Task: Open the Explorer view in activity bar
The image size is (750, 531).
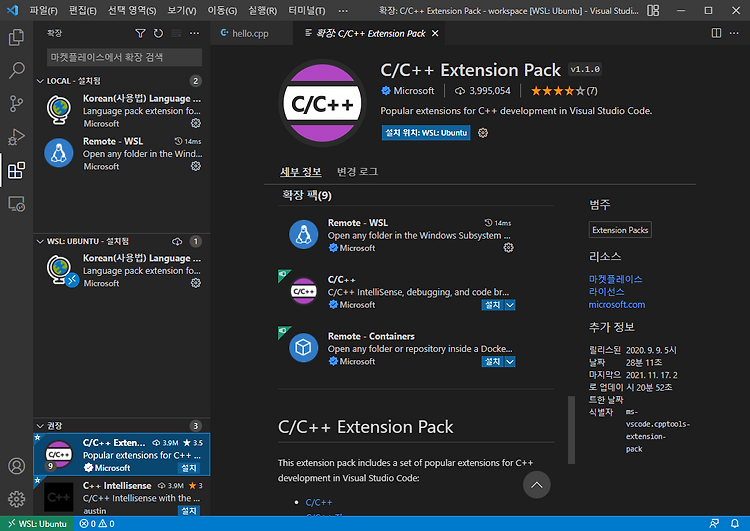Action: pyautogui.click(x=16, y=37)
